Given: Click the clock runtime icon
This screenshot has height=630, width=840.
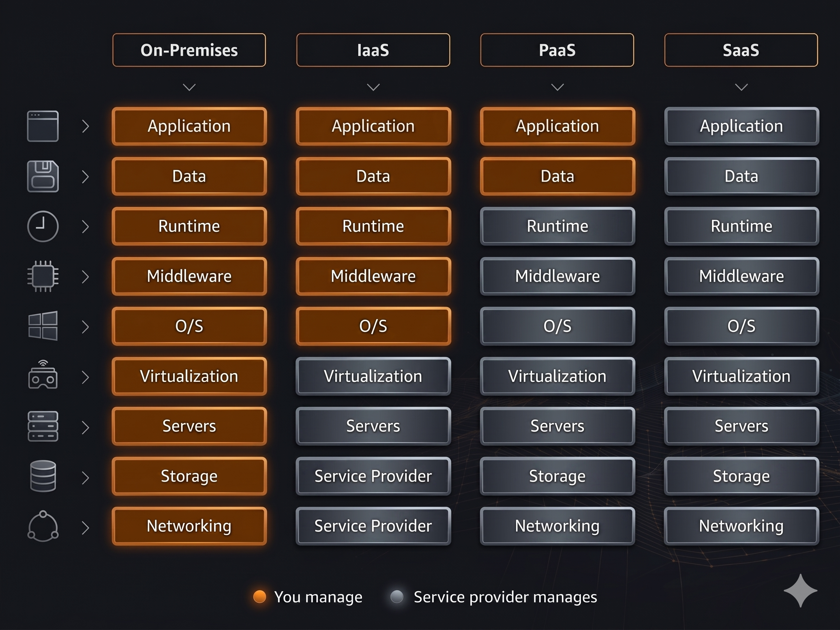Looking at the screenshot, I should coord(43,226).
